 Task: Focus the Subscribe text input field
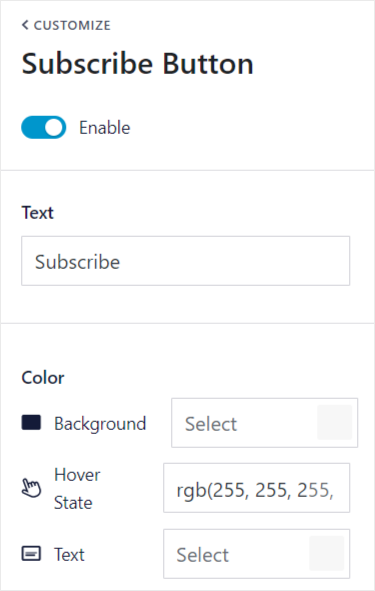tap(185, 261)
